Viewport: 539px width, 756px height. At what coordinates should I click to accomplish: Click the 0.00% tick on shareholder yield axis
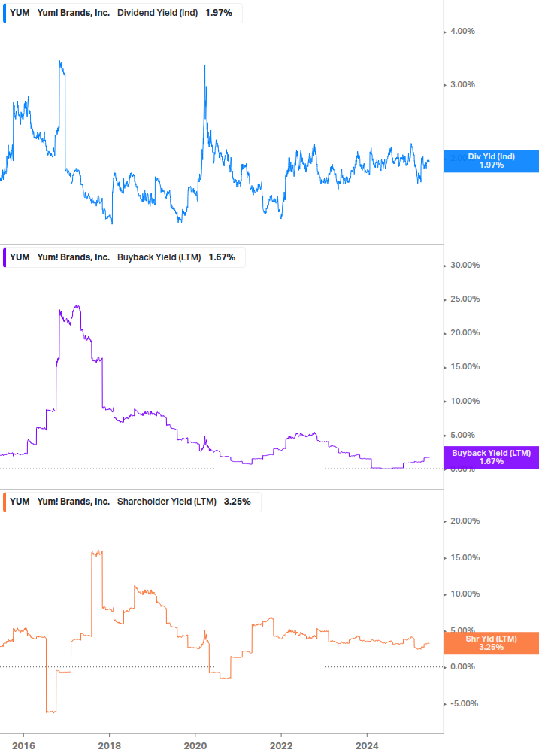point(462,666)
